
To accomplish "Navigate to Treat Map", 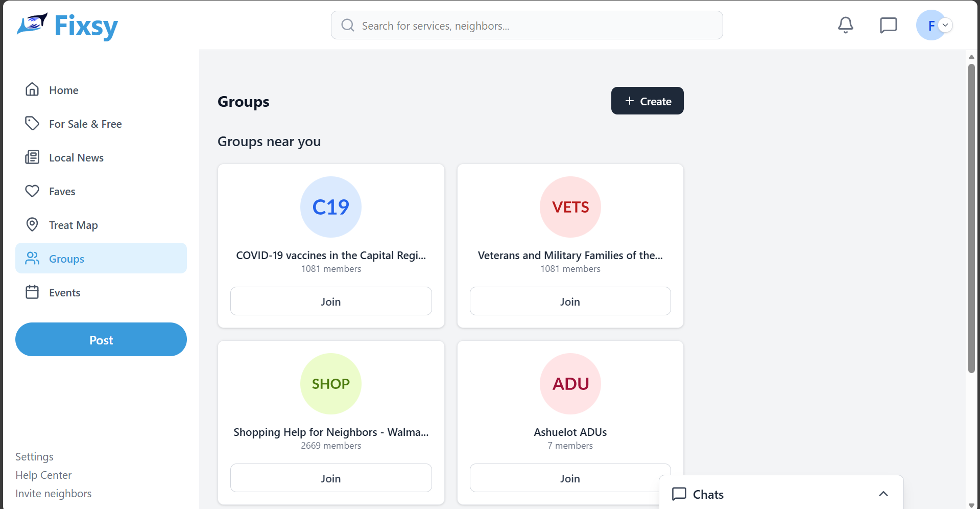I will [73, 225].
